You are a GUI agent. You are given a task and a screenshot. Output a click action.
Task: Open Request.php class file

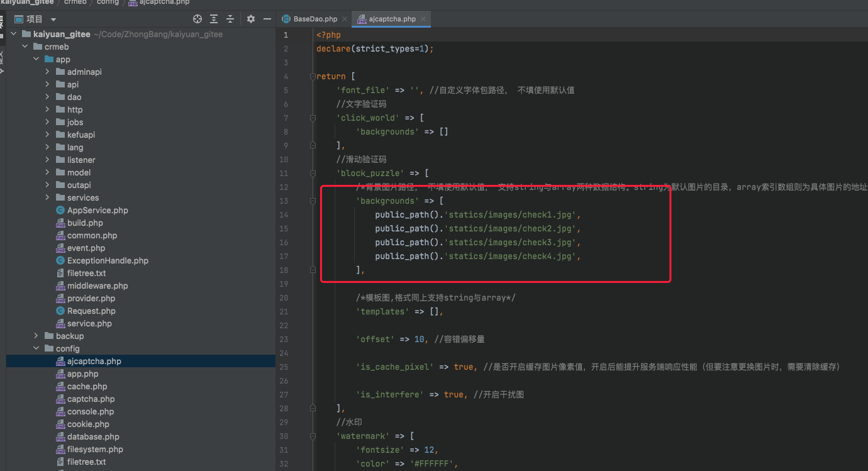(91, 311)
